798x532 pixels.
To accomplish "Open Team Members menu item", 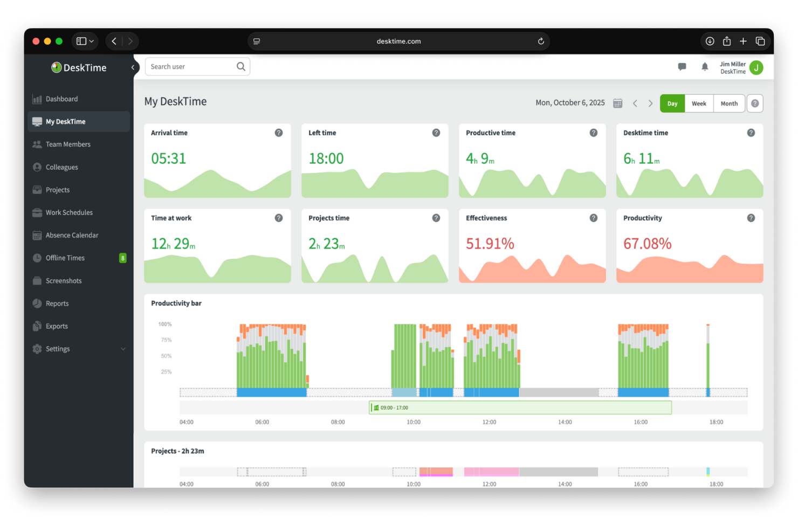I will pos(79,144).
